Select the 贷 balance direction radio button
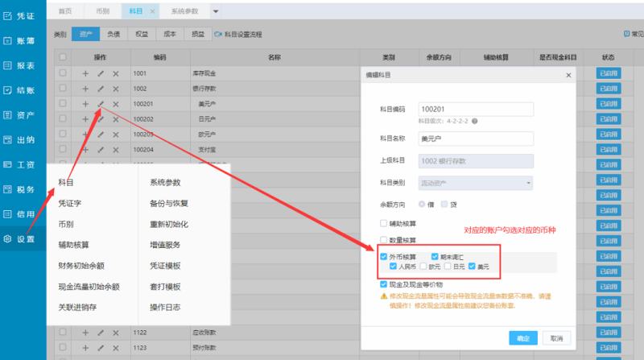The width and height of the screenshot is (644, 360). click(x=444, y=205)
